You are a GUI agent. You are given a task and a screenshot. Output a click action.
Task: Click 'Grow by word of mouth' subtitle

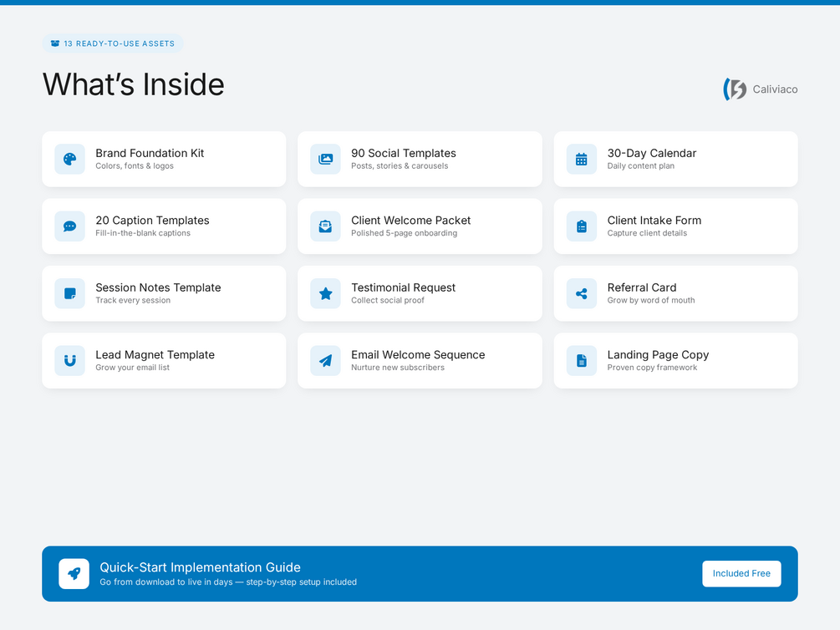[x=651, y=301]
